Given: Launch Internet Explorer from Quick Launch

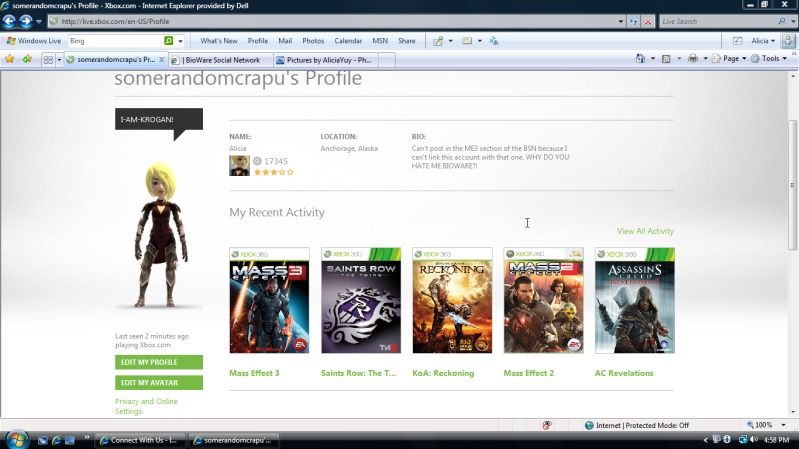Looking at the screenshot, I should click(x=56, y=440).
